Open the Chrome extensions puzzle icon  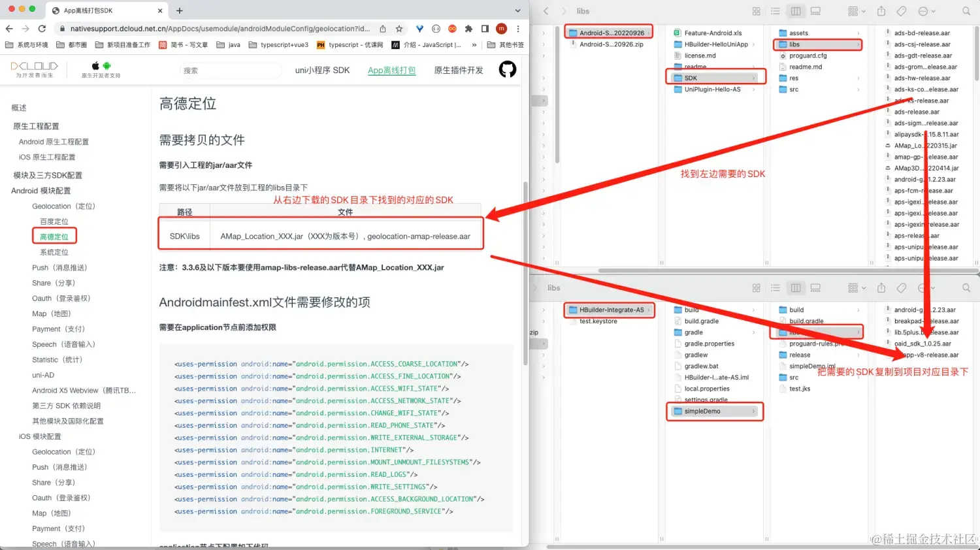click(x=468, y=29)
